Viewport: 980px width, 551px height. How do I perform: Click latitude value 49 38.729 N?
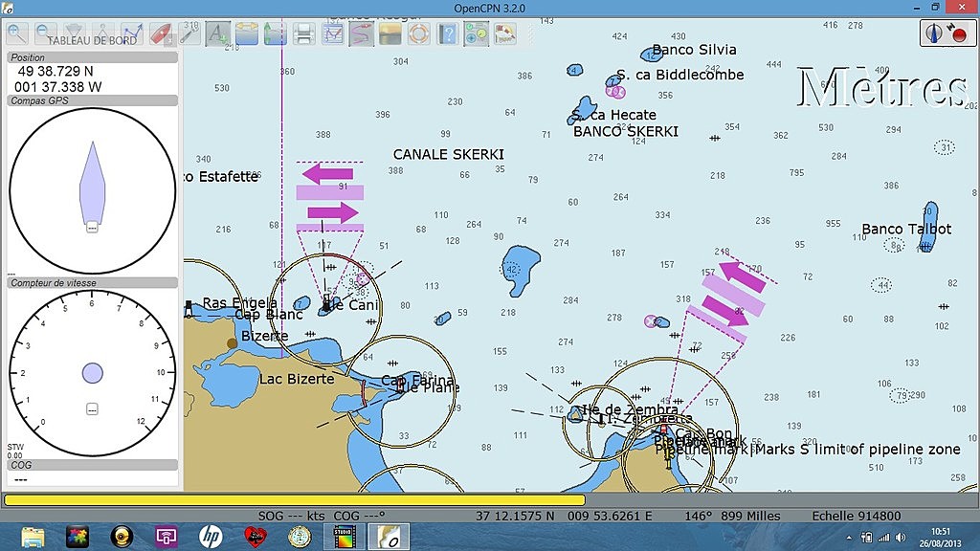coord(55,71)
